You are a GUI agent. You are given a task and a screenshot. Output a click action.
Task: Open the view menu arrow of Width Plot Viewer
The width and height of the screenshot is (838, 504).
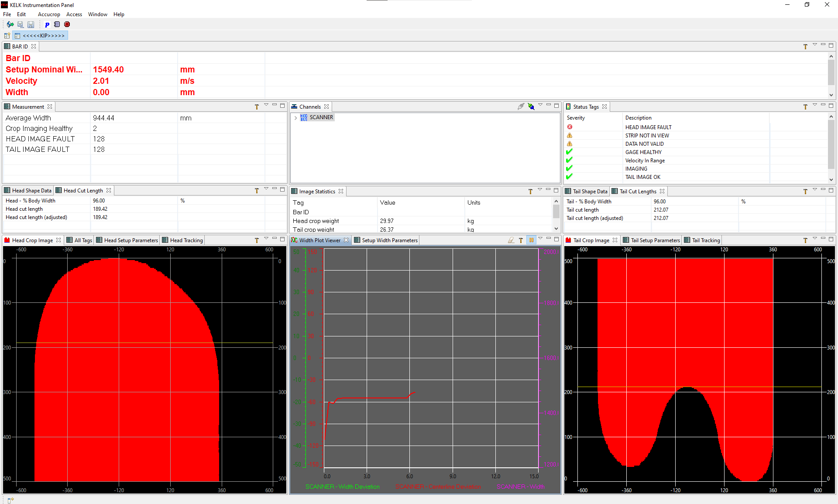click(x=540, y=239)
